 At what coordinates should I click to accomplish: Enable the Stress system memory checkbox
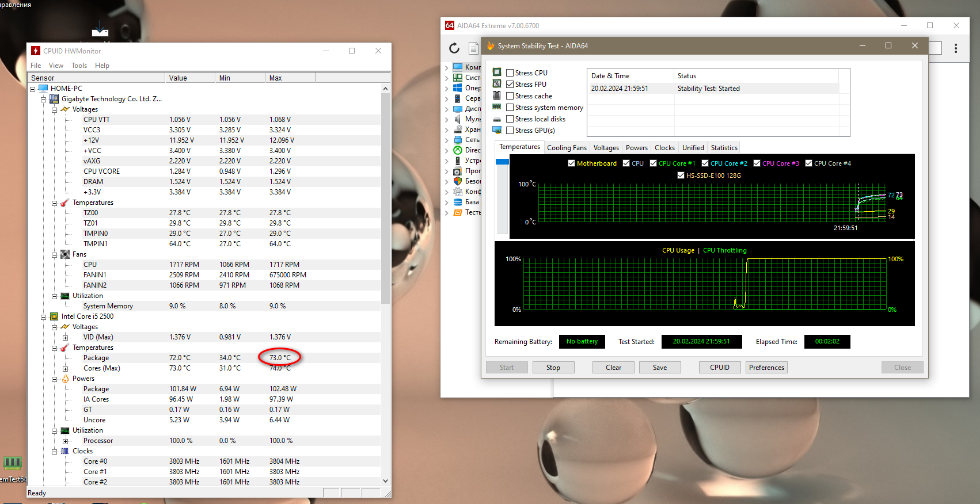pyautogui.click(x=510, y=107)
